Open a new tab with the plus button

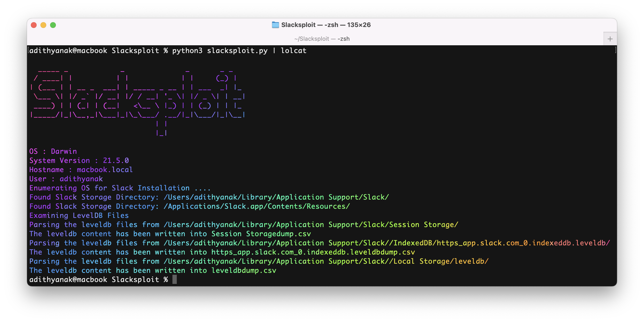pyautogui.click(x=610, y=39)
